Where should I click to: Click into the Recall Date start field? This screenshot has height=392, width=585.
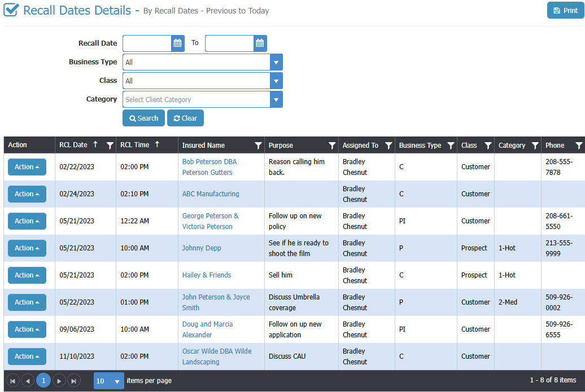(147, 43)
